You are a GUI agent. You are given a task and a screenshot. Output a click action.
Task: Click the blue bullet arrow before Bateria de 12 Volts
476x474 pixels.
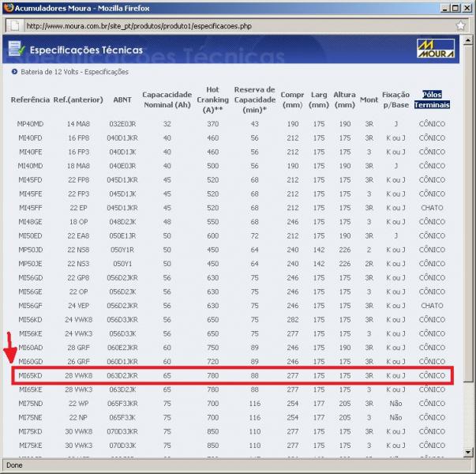[x=14, y=72]
